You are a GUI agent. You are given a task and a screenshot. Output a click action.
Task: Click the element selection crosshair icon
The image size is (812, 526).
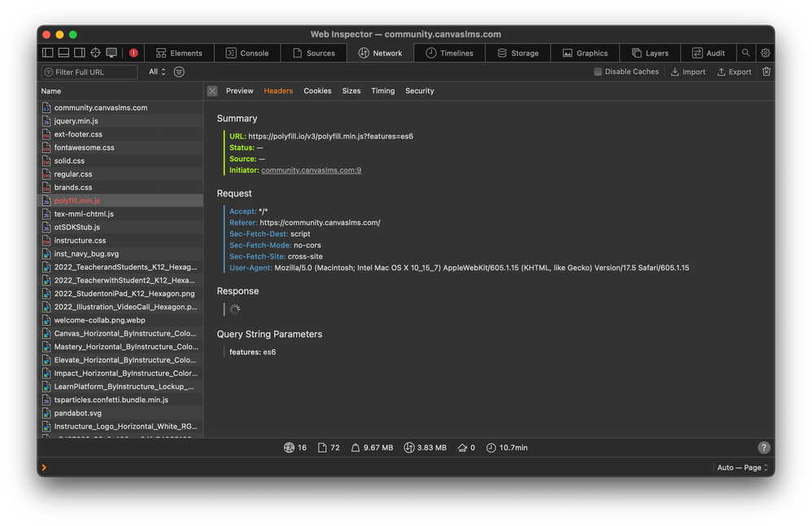(95, 53)
